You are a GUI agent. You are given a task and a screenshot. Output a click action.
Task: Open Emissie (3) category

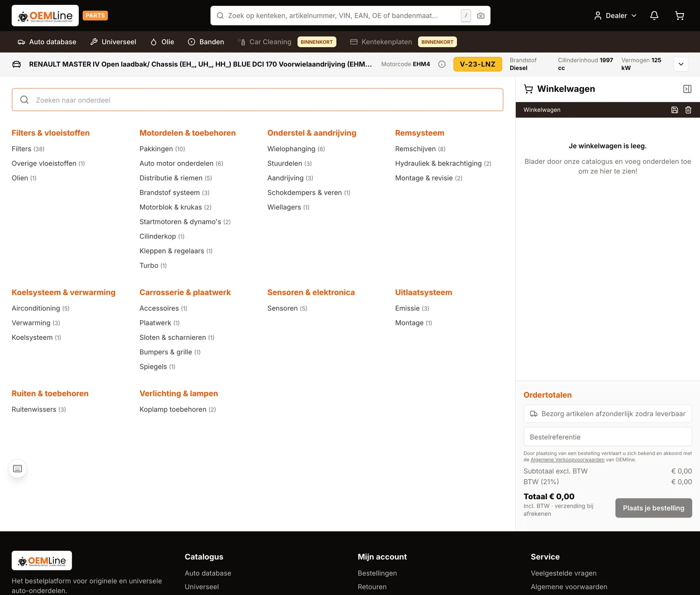(412, 308)
